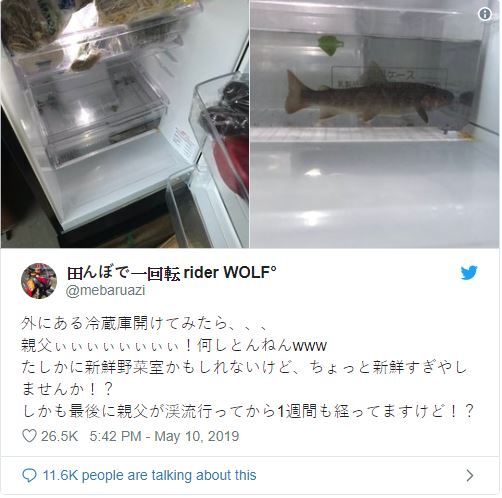Viewport: 502px width, 498px height.
Task: Open the @mebaruazi handle link
Action: point(105,290)
